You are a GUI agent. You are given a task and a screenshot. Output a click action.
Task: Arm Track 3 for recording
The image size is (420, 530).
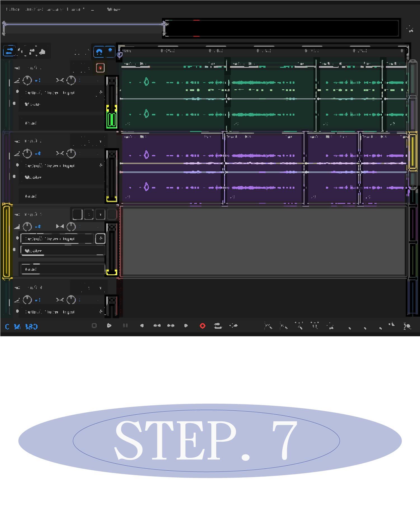point(100,214)
